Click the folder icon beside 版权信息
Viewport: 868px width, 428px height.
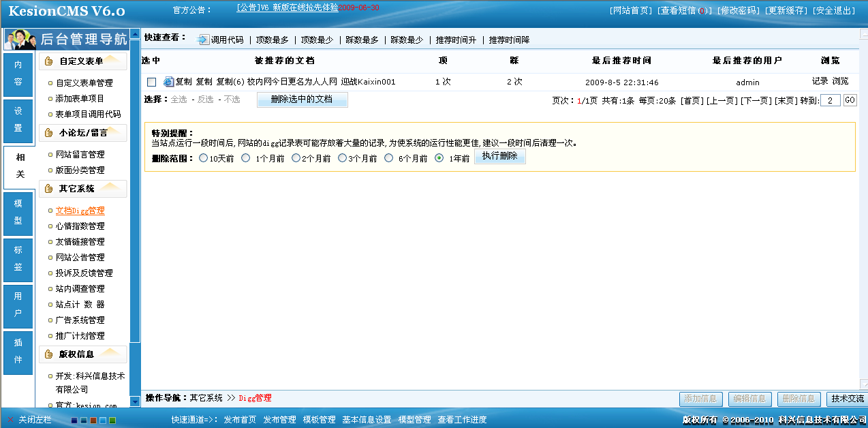coord(47,354)
